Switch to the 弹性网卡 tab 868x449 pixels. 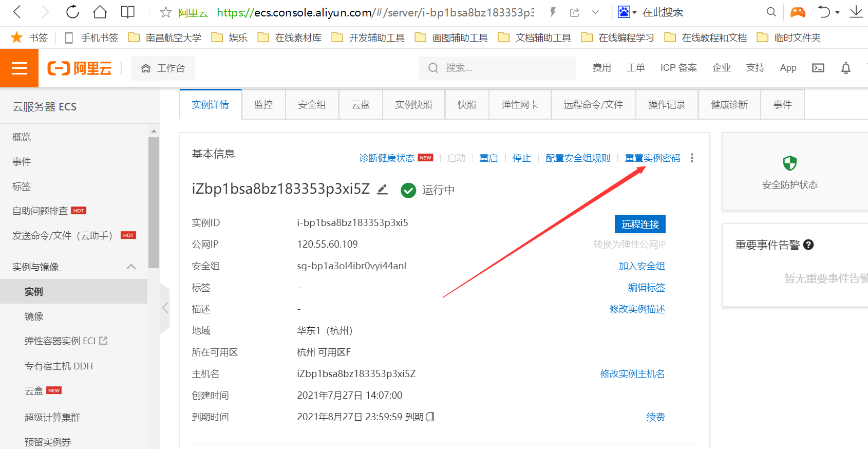coord(520,105)
